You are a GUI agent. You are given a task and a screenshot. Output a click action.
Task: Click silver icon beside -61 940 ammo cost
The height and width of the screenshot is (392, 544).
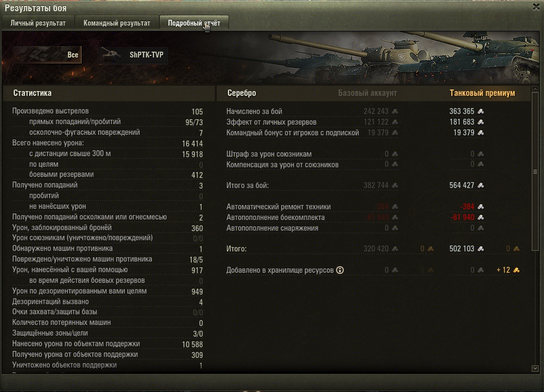click(x=481, y=217)
